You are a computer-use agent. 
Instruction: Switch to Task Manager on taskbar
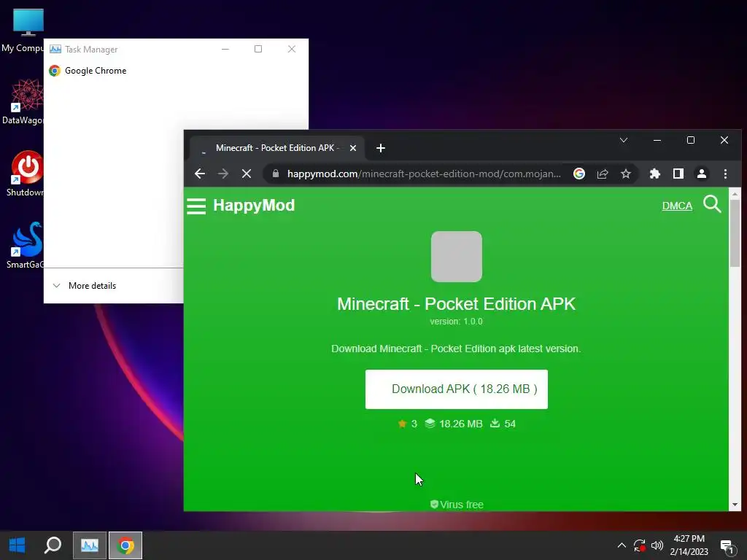90,545
